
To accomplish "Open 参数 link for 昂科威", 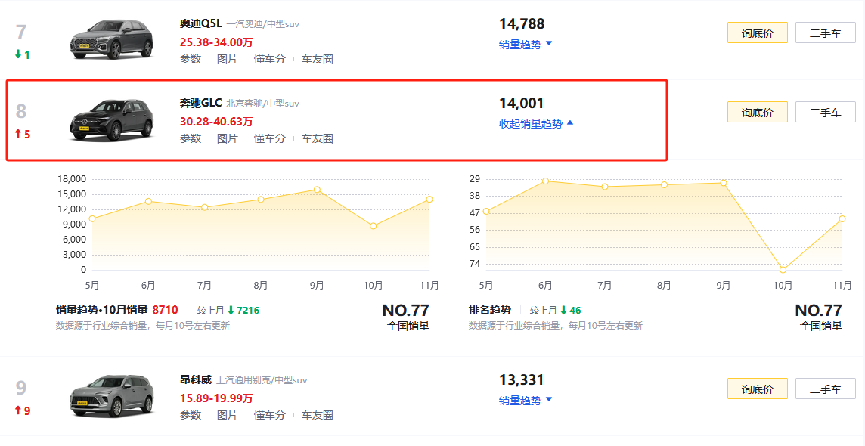I will (190, 415).
